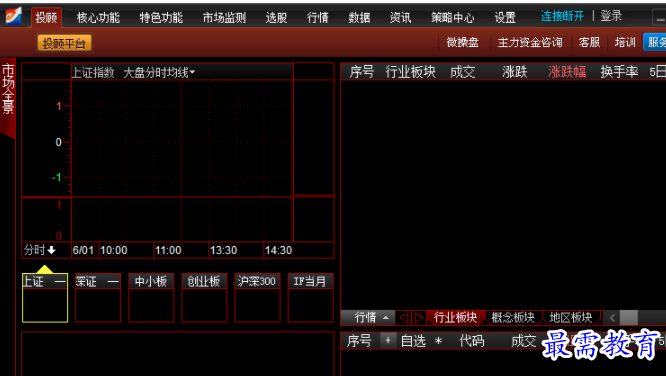Open the 选股 menu
The height and width of the screenshot is (376, 666).
tap(276, 18)
